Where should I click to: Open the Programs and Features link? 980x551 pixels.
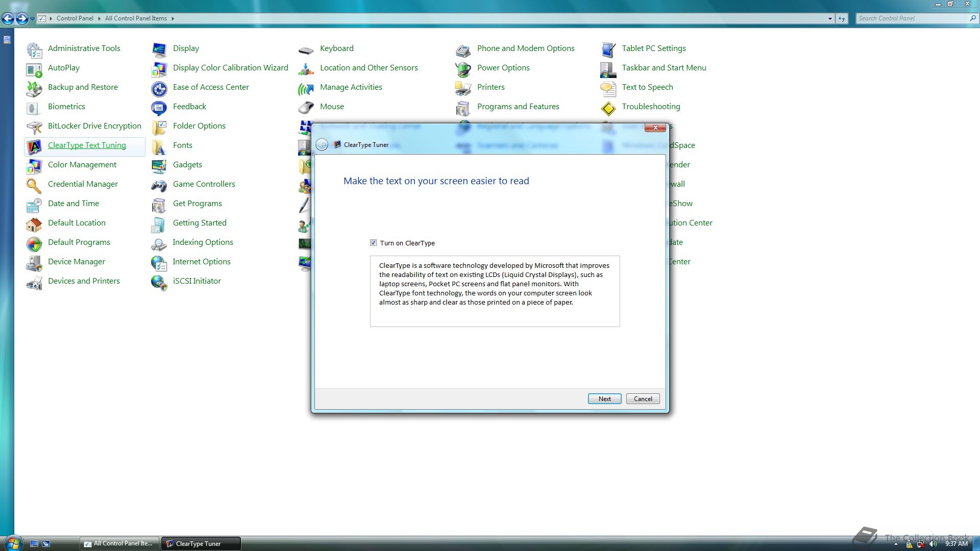[x=518, y=107]
